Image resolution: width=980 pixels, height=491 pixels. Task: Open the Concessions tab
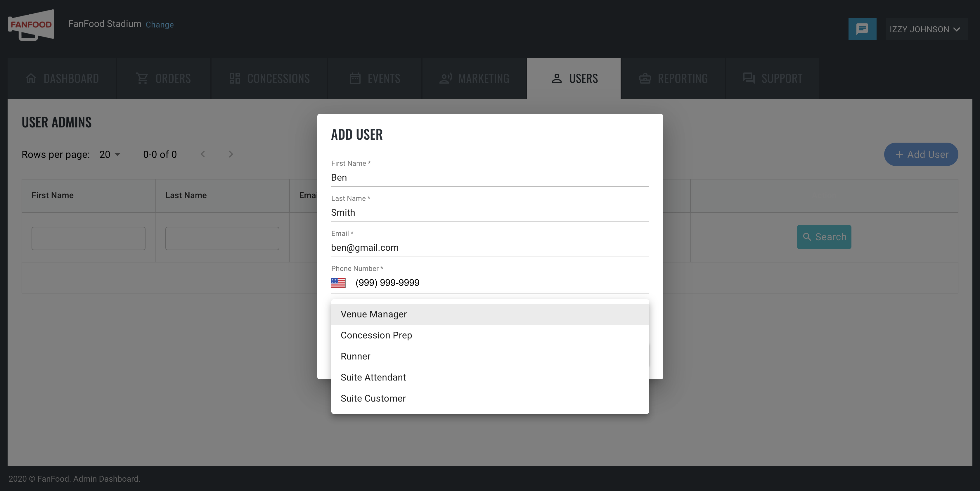click(269, 78)
